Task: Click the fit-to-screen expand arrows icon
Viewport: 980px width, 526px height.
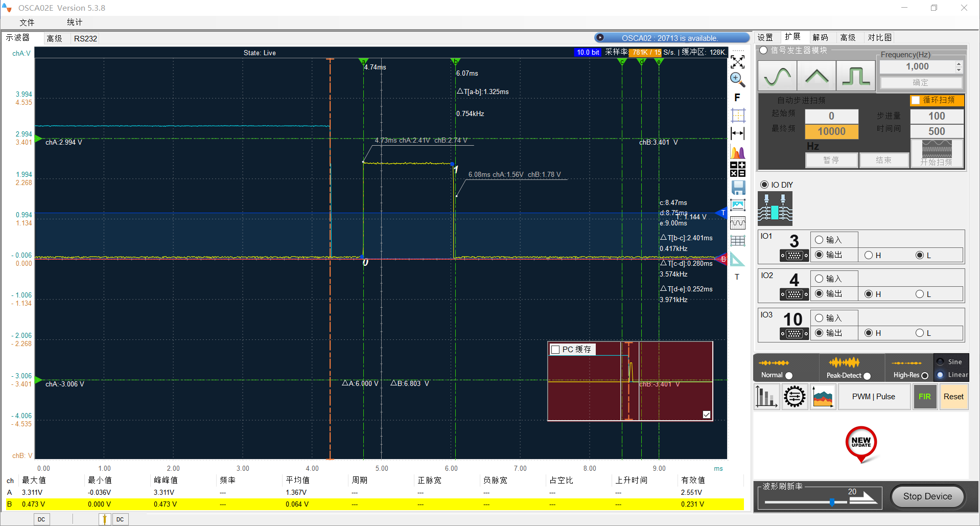Action: coord(737,62)
